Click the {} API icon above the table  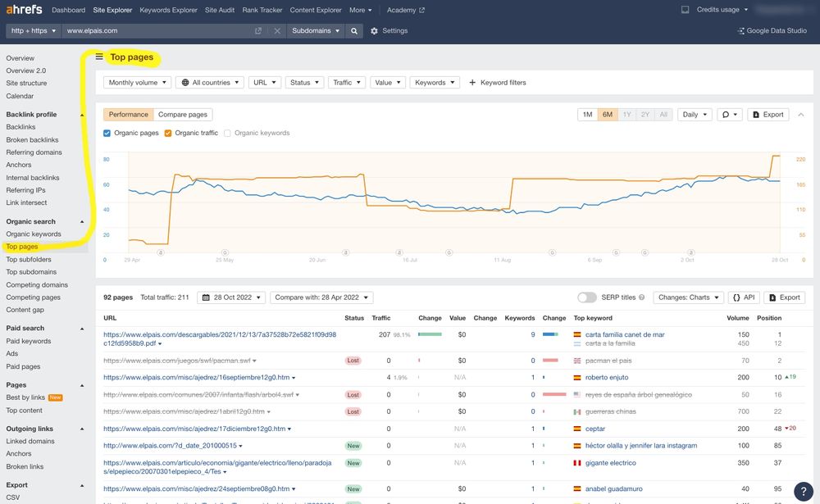[744, 297]
